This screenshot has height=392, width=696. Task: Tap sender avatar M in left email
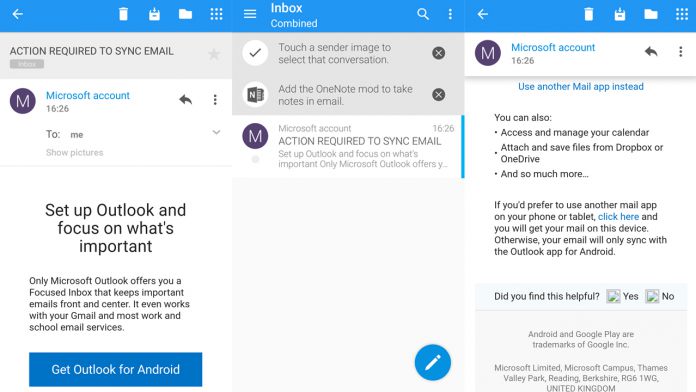tap(23, 101)
